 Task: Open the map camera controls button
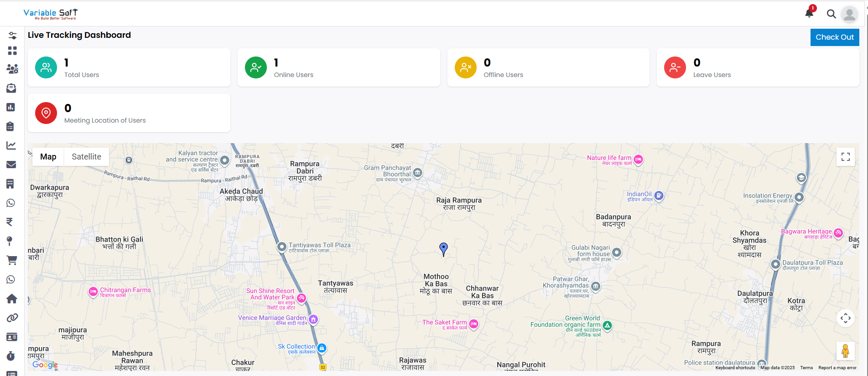[846, 318]
